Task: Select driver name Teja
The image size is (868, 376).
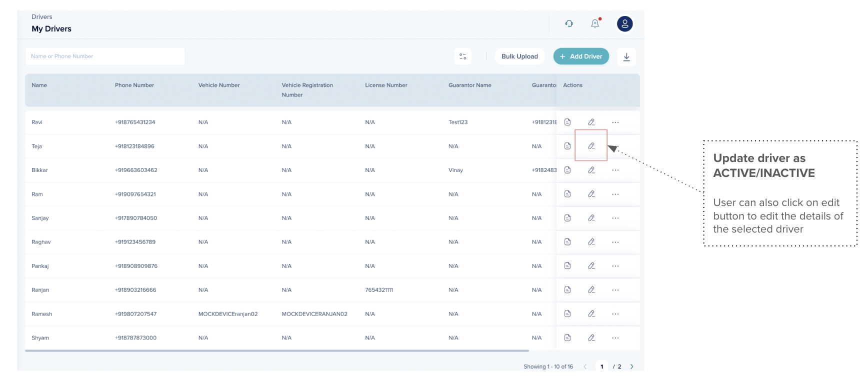Action: tap(37, 146)
